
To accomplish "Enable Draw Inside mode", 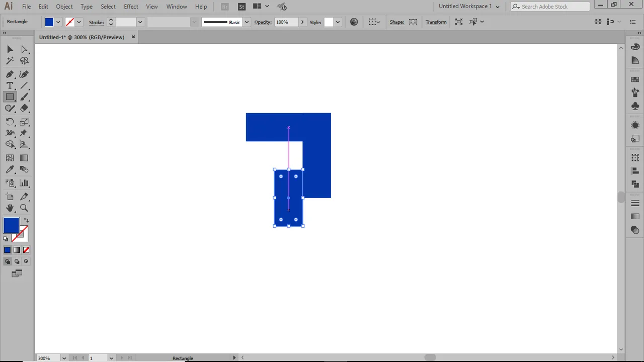I will point(26,261).
